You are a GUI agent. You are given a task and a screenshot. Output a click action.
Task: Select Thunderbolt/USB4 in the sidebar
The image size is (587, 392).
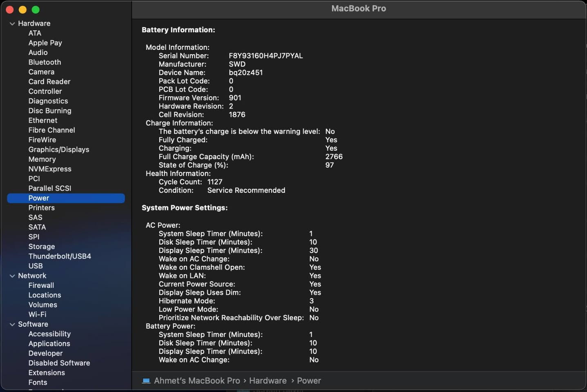60,256
